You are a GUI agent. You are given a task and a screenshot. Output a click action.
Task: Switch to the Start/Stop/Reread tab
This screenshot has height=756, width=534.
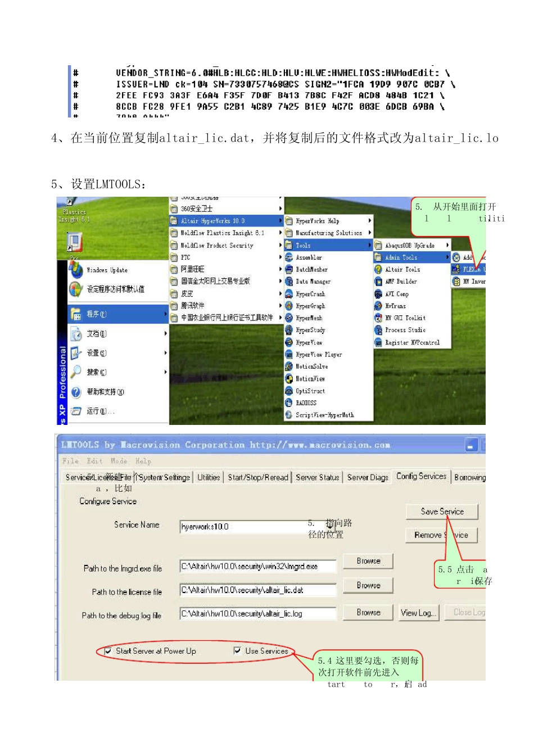click(258, 477)
